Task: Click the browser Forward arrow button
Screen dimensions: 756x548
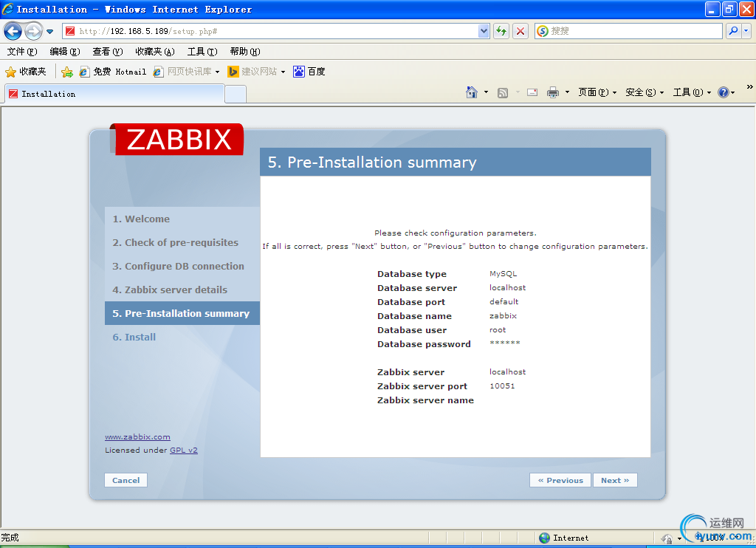Action: pos(33,31)
